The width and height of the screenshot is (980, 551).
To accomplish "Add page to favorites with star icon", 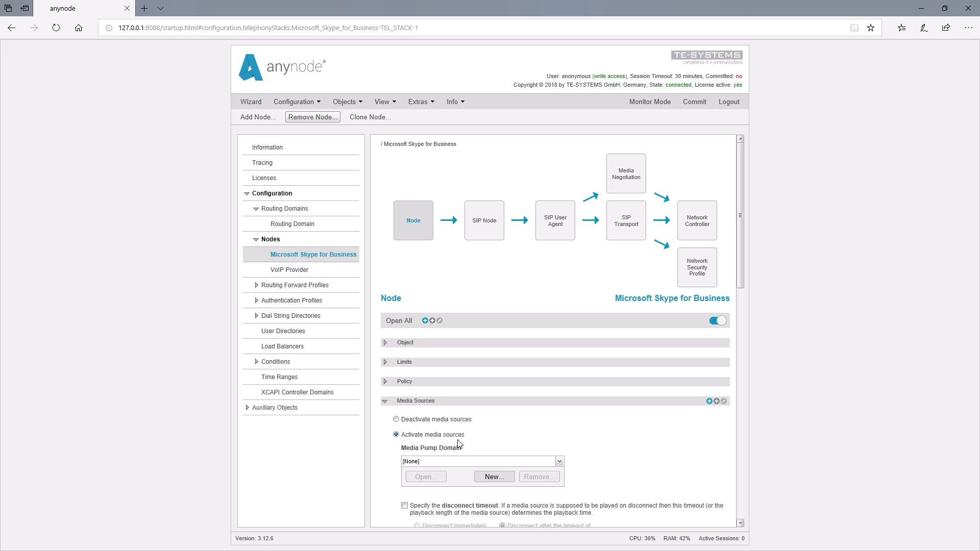I will coord(871,28).
